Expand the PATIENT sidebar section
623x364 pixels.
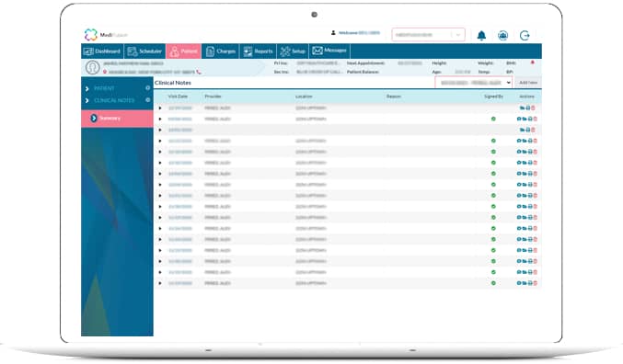117,88
